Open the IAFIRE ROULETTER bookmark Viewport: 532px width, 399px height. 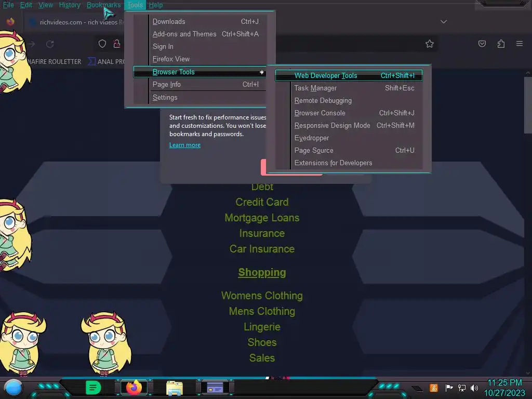tap(54, 61)
